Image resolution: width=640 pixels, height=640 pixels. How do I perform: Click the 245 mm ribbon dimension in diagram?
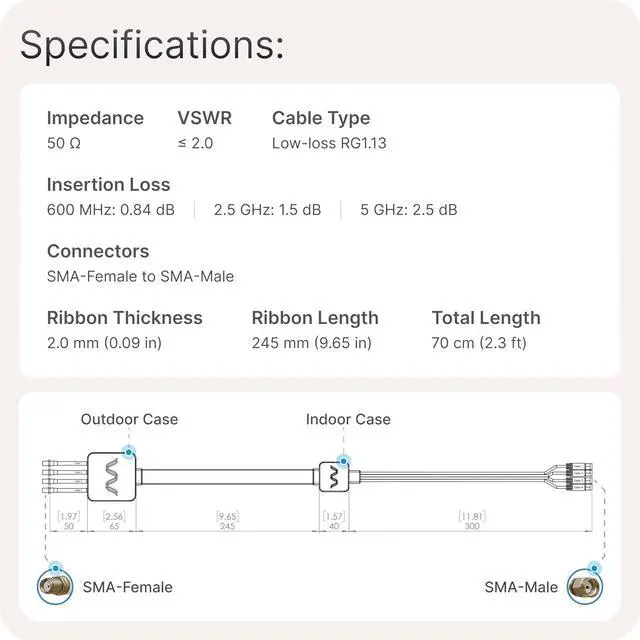(228, 526)
